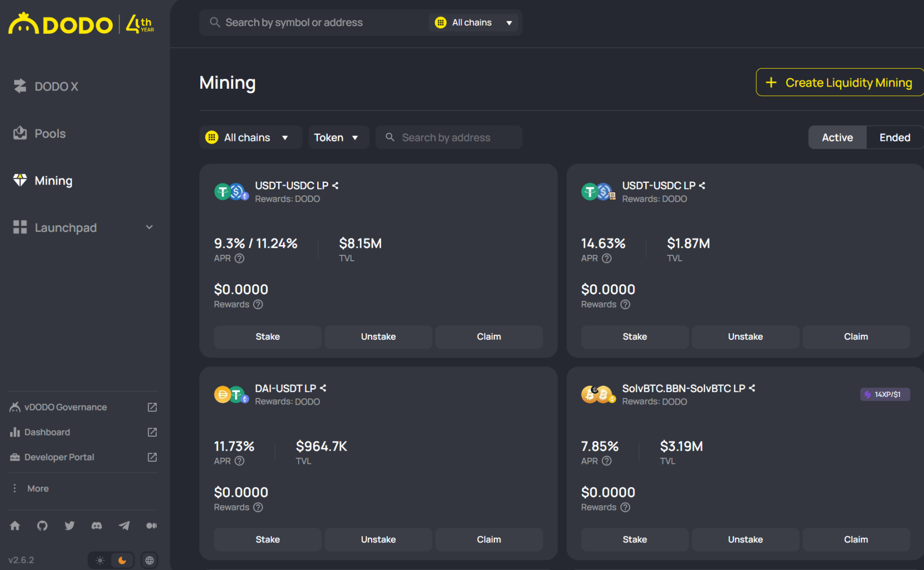Focus the Search by symbol or address field
Screen dimensions: 924x570
pyautogui.click(x=313, y=22)
